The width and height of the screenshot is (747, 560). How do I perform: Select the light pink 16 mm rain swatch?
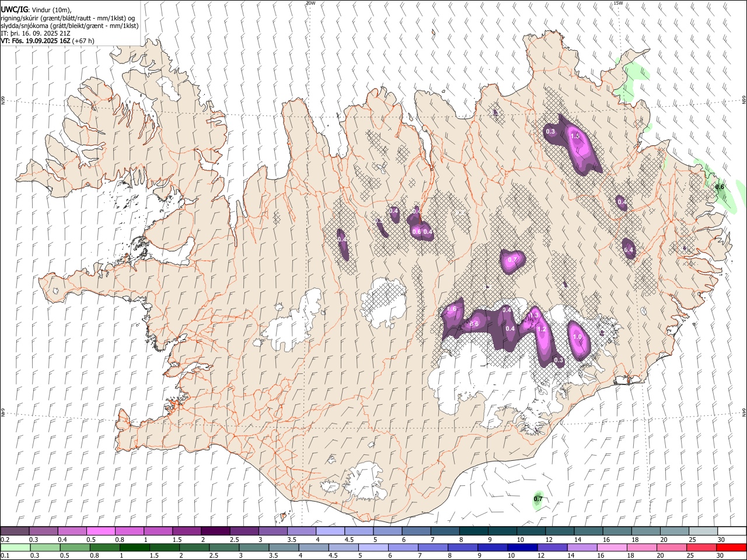point(612,547)
